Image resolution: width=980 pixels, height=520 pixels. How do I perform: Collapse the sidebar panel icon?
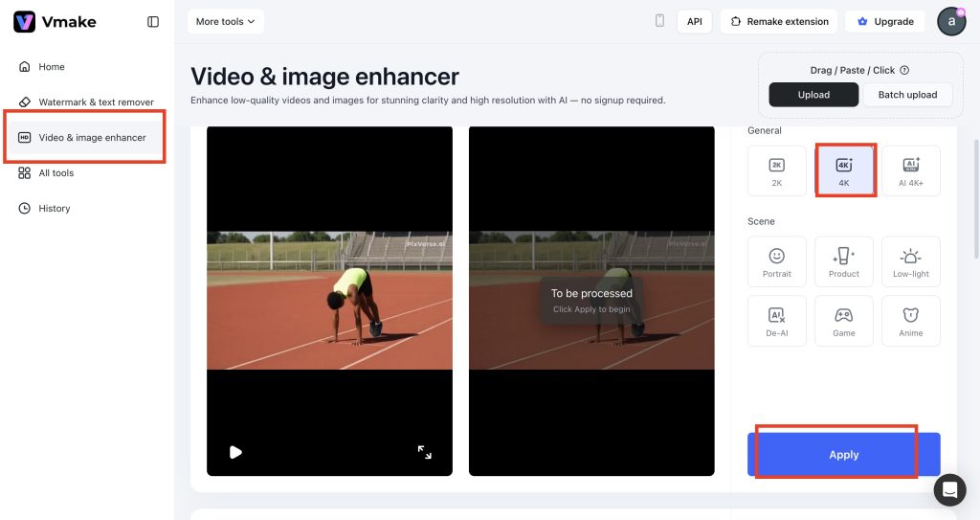pos(153,22)
